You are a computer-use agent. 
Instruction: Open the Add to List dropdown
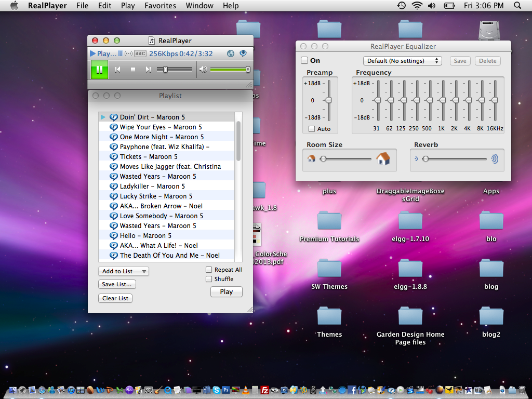[x=124, y=271]
